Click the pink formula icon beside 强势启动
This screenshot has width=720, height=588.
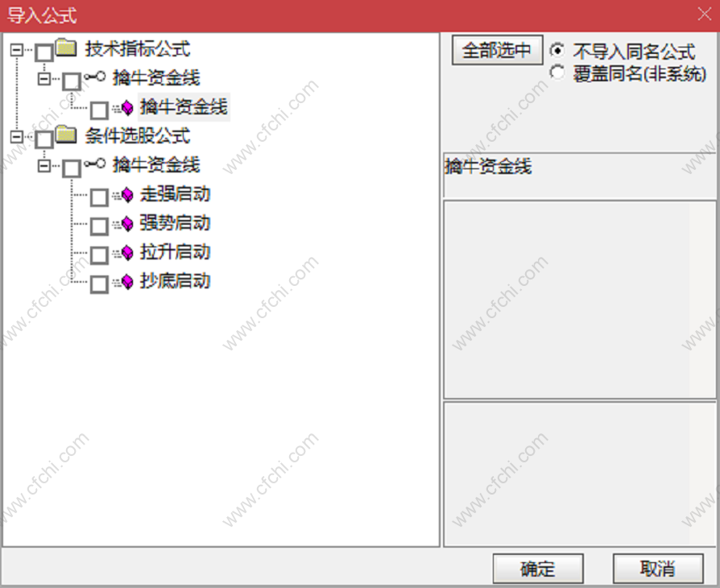[x=124, y=224]
